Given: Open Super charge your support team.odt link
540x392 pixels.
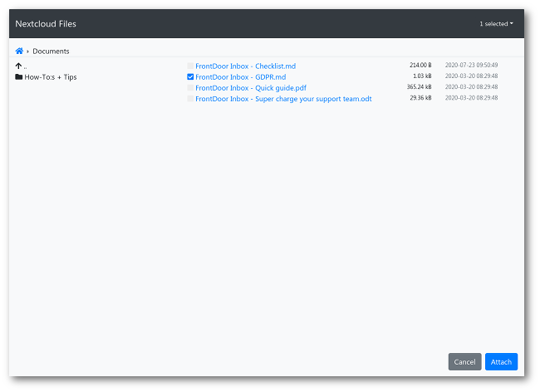Looking at the screenshot, I should 283,98.
